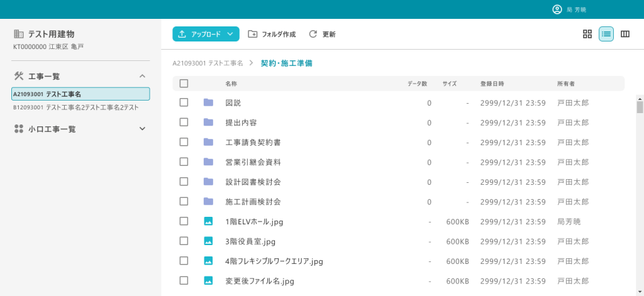The image size is (644, 296).
Task: Switch to column view icon
Action: pyautogui.click(x=625, y=34)
